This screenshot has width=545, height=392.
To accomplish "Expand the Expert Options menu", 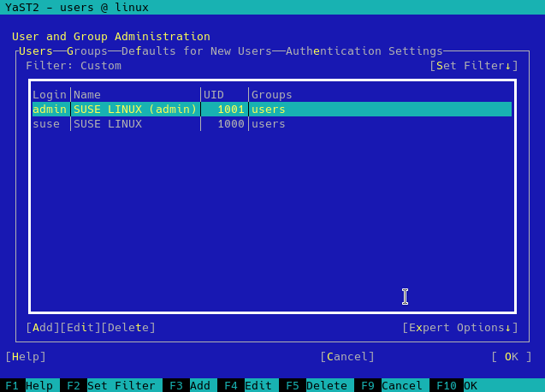I will click(x=459, y=327).
